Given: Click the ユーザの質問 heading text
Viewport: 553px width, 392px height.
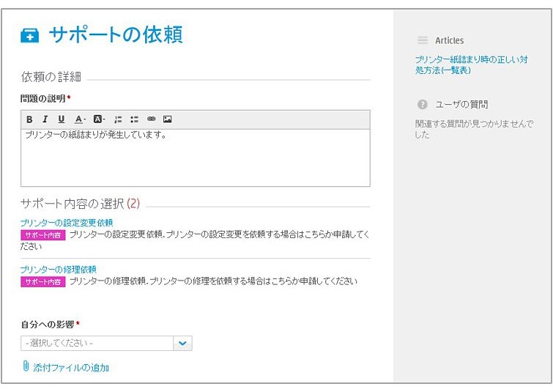Looking at the screenshot, I should [461, 105].
